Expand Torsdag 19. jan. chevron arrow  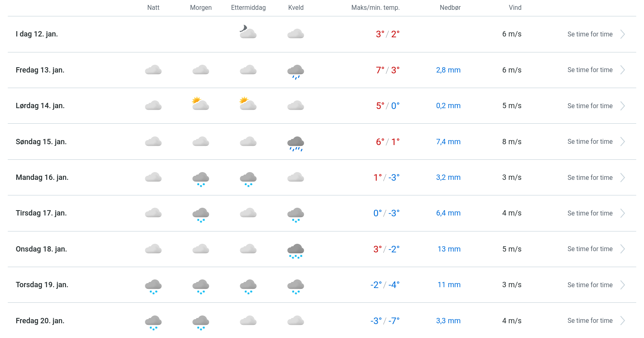click(622, 285)
